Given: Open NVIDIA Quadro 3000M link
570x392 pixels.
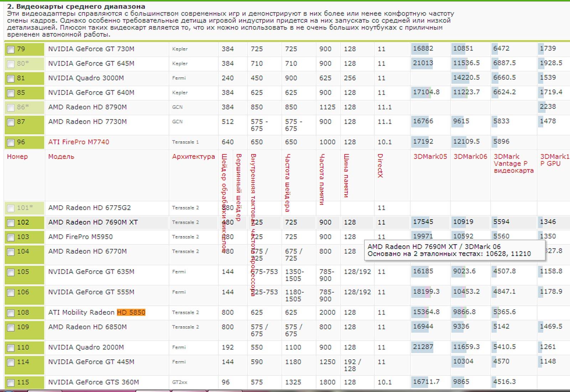Looking at the screenshot, I should click(x=86, y=78).
